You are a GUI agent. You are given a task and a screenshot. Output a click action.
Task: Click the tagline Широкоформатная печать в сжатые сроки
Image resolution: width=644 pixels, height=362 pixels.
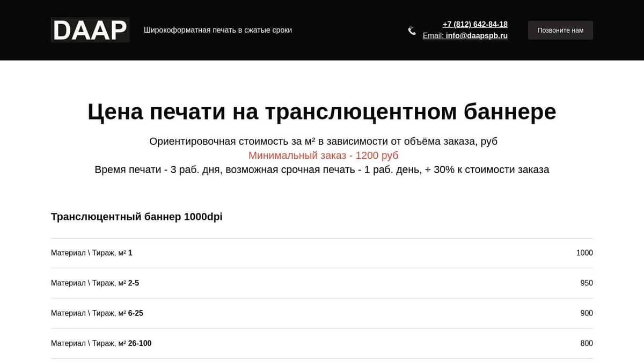coord(217,30)
